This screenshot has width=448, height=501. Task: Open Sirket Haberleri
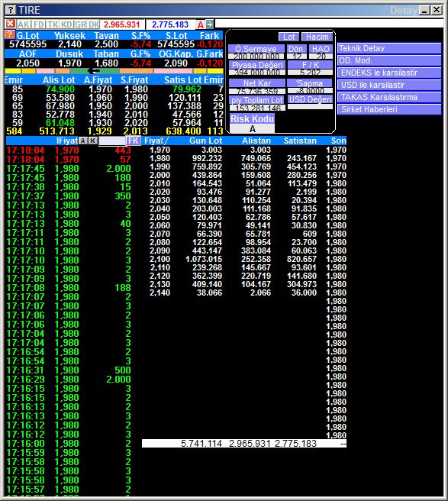click(x=389, y=109)
